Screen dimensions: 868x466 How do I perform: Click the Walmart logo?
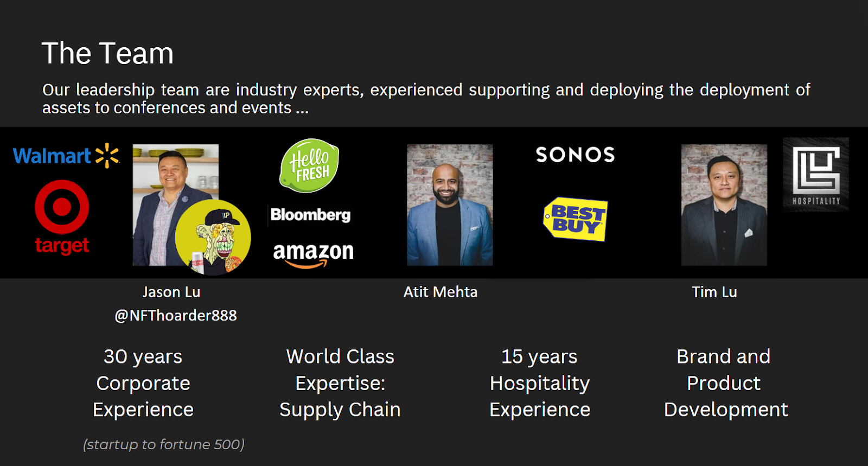click(66, 156)
